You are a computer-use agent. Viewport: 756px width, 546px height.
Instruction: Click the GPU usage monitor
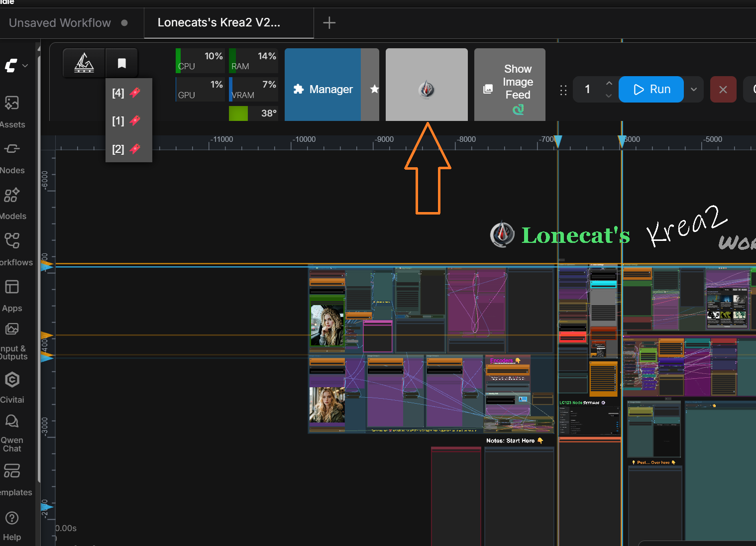tap(200, 90)
